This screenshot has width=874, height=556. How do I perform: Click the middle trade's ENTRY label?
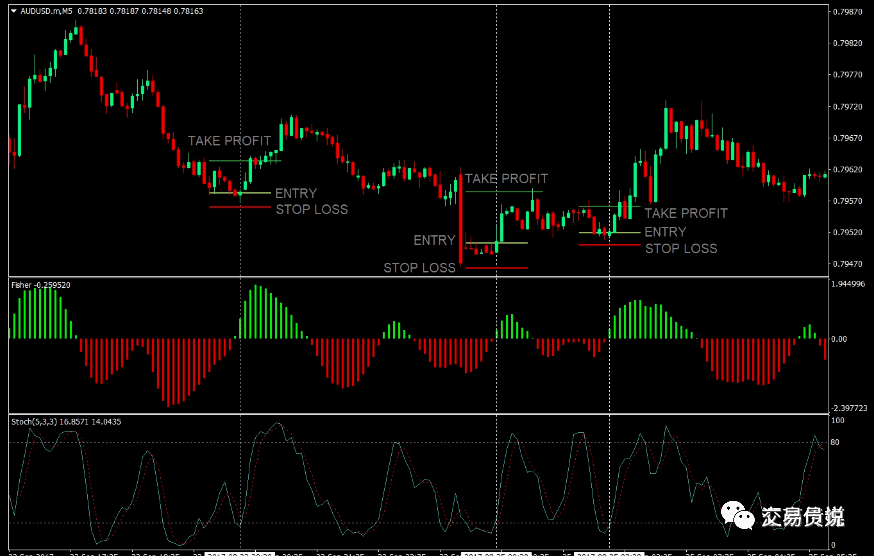(x=434, y=240)
